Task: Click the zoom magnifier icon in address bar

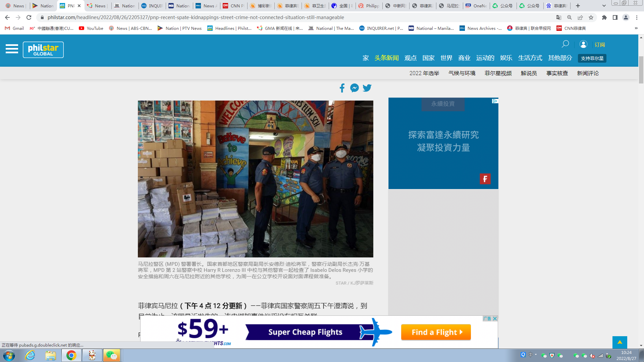Action: pyautogui.click(x=570, y=17)
